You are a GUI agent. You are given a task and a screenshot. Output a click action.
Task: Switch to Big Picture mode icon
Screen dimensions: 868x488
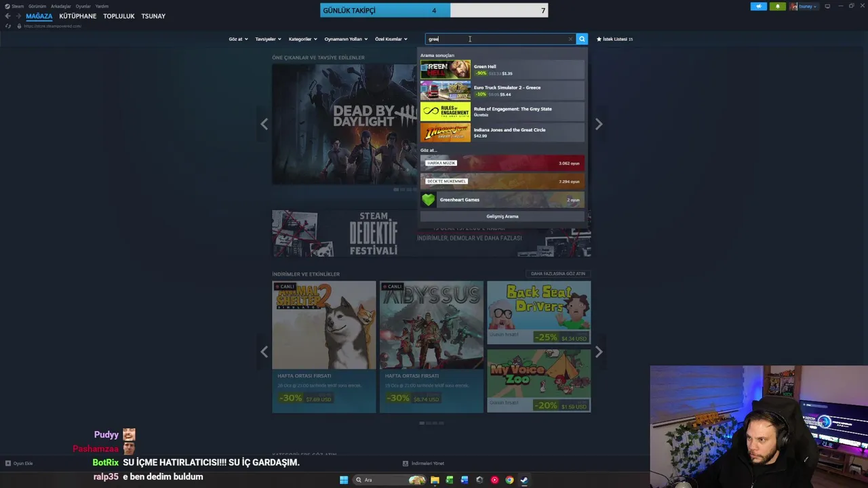click(x=827, y=6)
